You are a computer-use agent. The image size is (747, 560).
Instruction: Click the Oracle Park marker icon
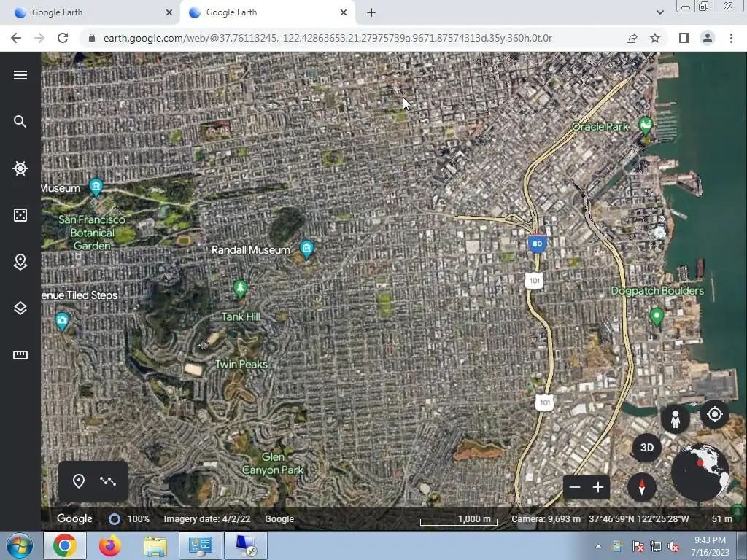pyautogui.click(x=646, y=125)
